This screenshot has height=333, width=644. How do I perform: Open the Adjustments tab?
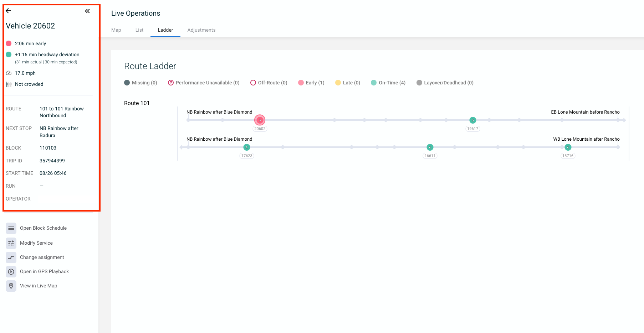(x=201, y=30)
